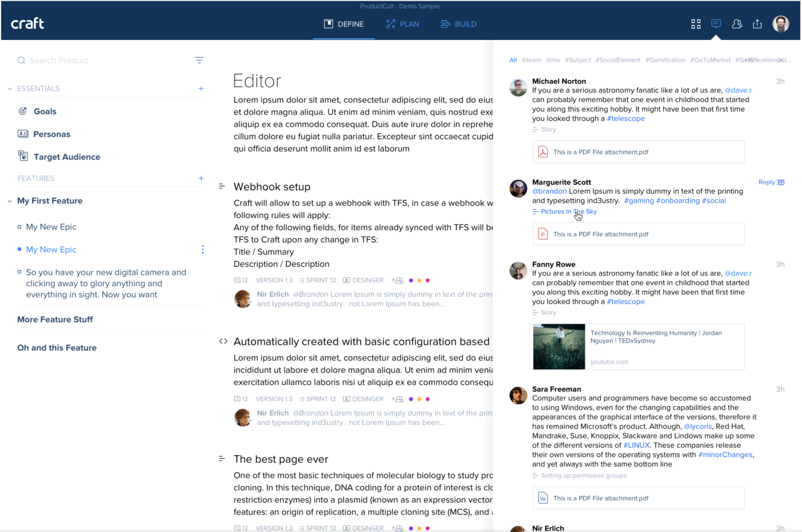Switch to the BUILD tab
802x532 pixels.
(459, 24)
